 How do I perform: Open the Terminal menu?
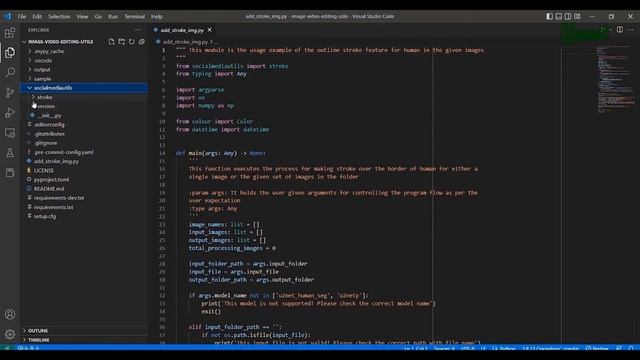tap(135, 16)
